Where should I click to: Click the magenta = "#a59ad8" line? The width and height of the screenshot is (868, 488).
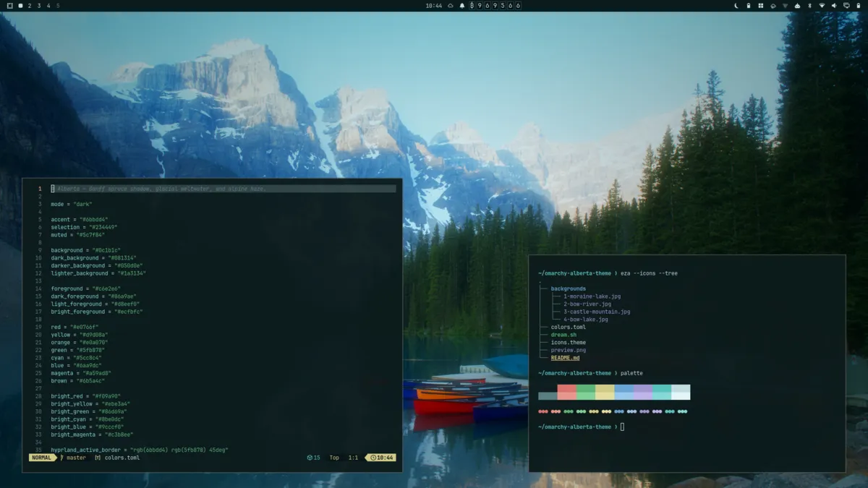click(81, 373)
